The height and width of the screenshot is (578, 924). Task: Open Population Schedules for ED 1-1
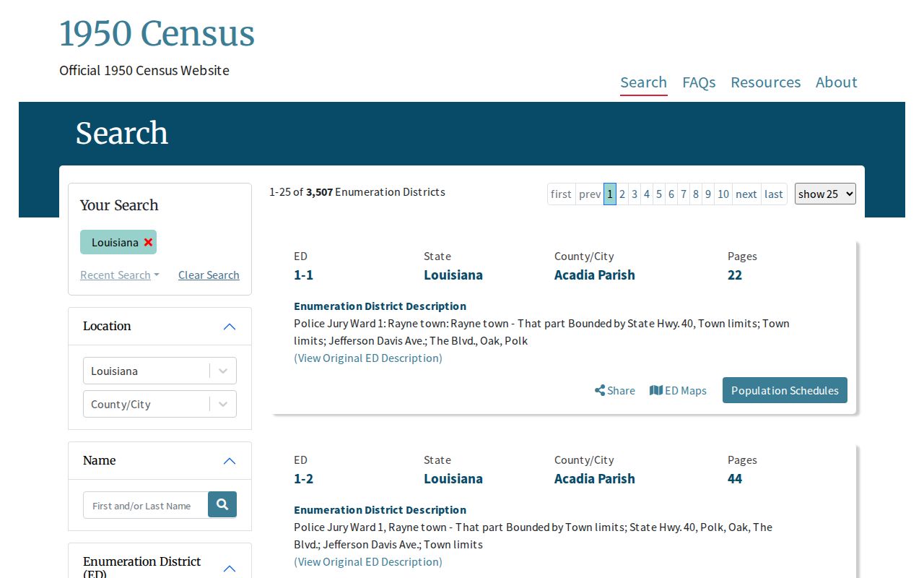(785, 390)
